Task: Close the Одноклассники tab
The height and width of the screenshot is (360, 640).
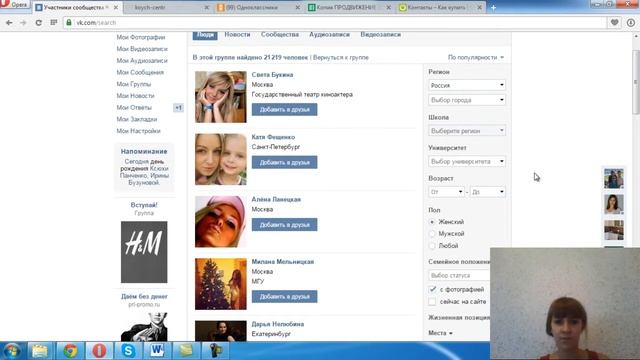Action: [298, 7]
